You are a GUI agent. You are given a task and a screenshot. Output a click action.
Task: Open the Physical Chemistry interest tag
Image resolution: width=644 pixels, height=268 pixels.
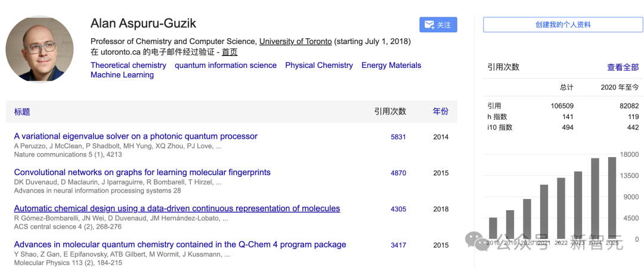coord(318,66)
